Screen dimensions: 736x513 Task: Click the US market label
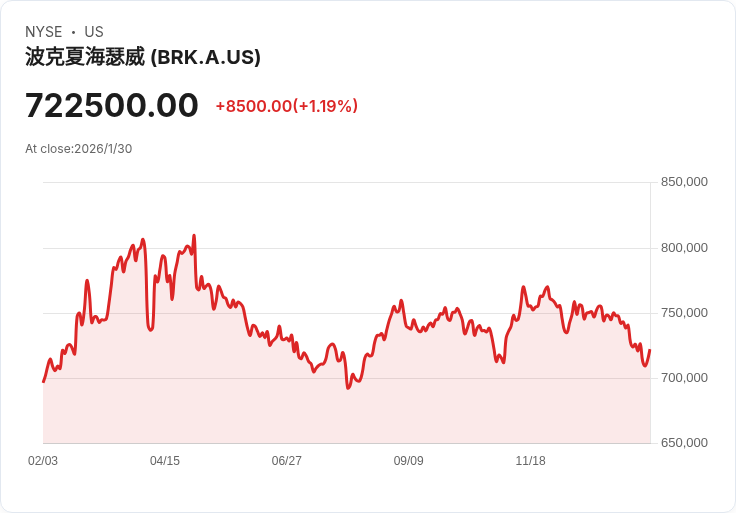pos(94,32)
